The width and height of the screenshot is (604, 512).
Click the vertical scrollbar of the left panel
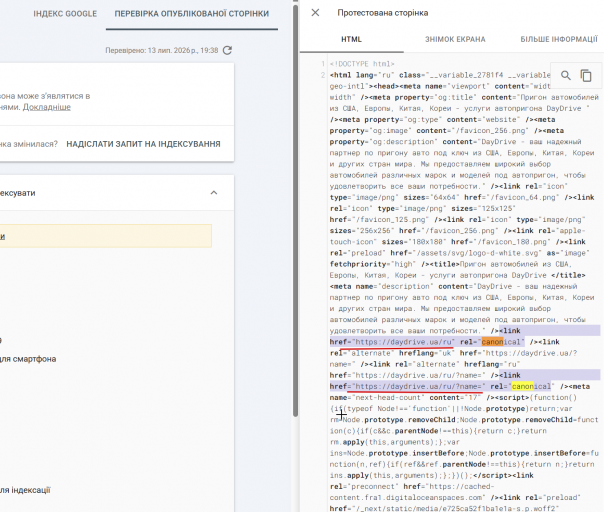(x=295, y=208)
